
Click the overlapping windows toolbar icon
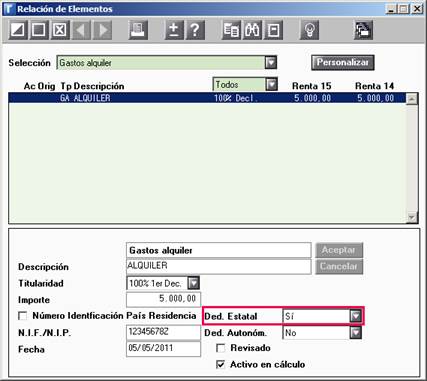tap(363, 30)
